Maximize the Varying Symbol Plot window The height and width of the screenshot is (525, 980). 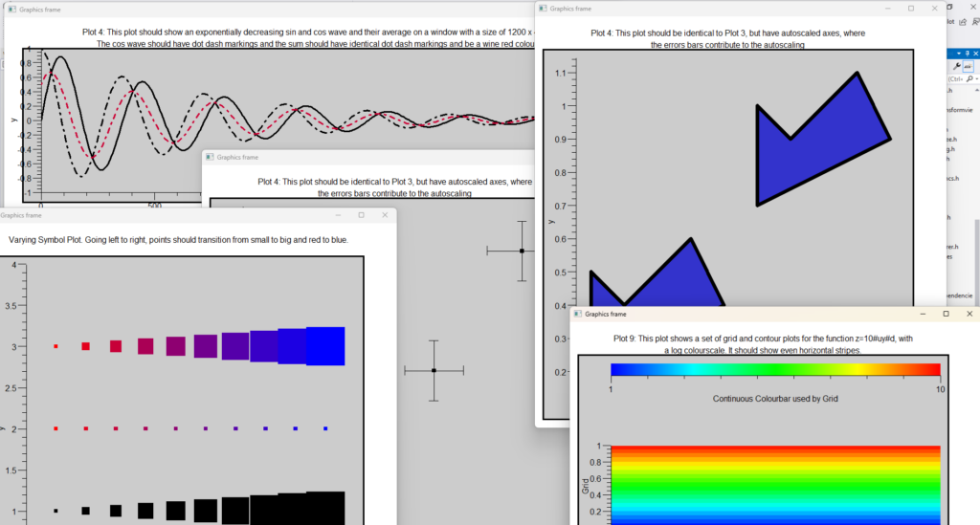pos(361,215)
